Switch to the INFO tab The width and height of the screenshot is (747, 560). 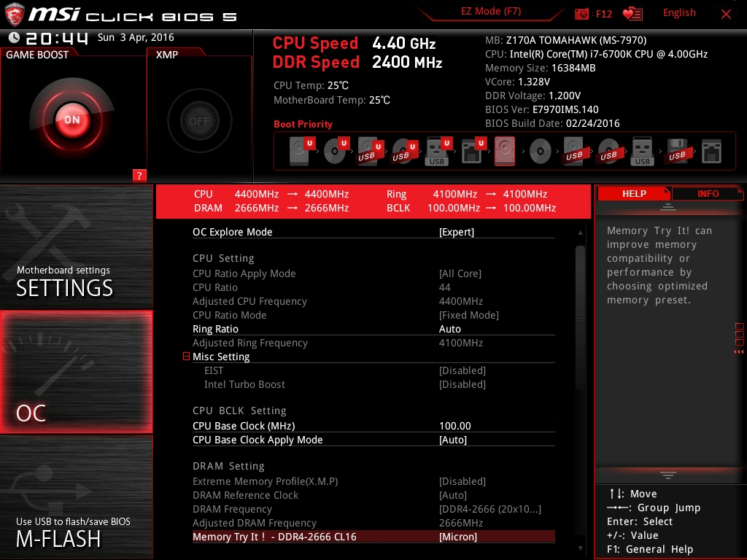pos(708,194)
